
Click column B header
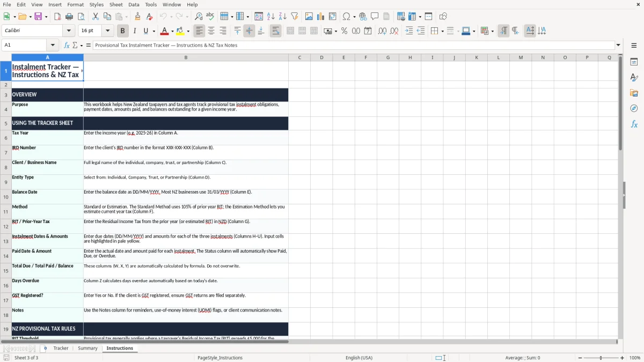point(186,57)
